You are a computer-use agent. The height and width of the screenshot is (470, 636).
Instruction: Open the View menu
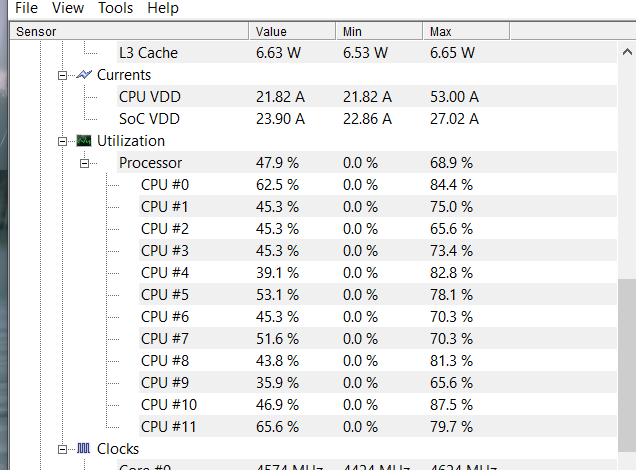coord(68,8)
